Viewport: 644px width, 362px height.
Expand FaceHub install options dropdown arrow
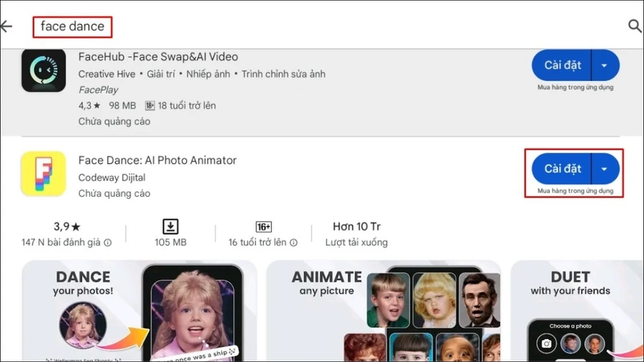pos(605,65)
